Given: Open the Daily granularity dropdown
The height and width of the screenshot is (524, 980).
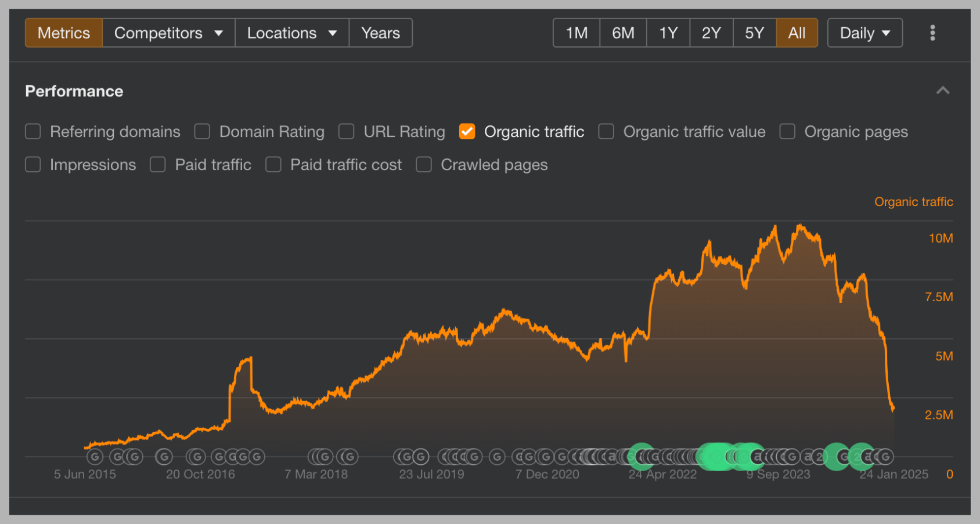Looking at the screenshot, I should click(x=865, y=33).
